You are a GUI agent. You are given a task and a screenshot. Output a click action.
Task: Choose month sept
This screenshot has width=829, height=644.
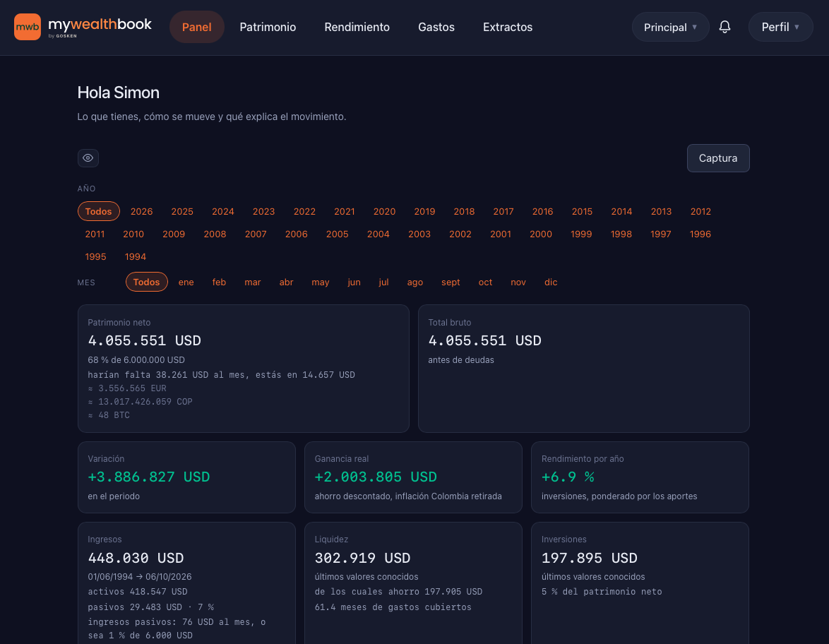click(x=451, y=282)
